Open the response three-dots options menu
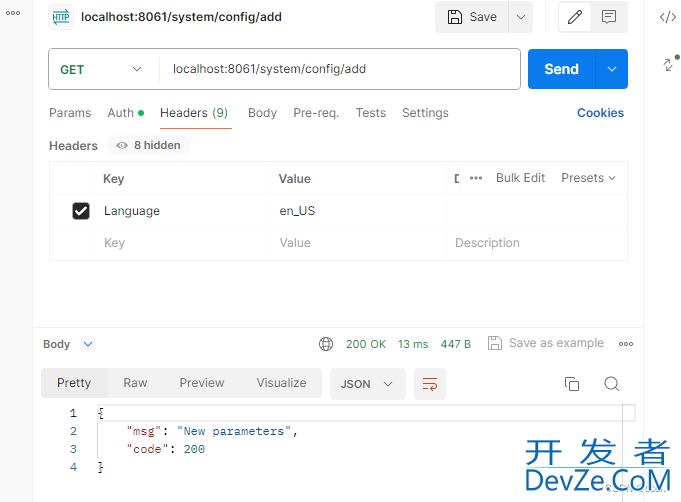The image size is (681, 502). 625,344
